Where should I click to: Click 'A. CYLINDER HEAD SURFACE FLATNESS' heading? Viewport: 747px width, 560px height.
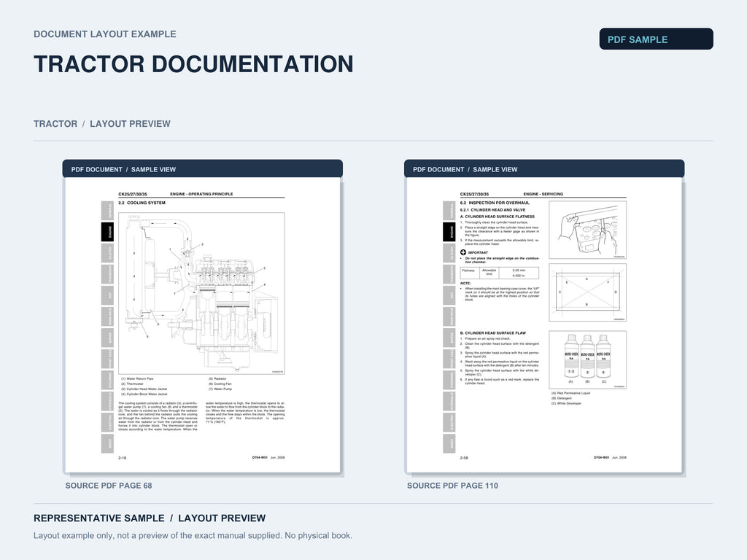(498, 216)
